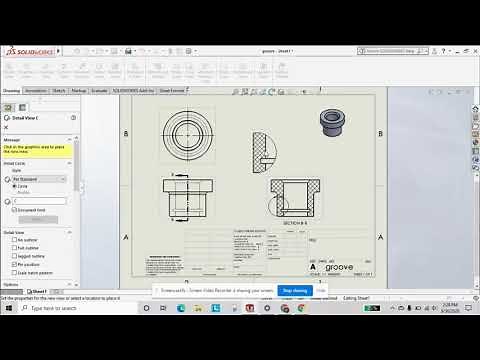Screen dimensions: 480x360
Task: Switch to the Sheet Format tab
Action: [172, 91]
